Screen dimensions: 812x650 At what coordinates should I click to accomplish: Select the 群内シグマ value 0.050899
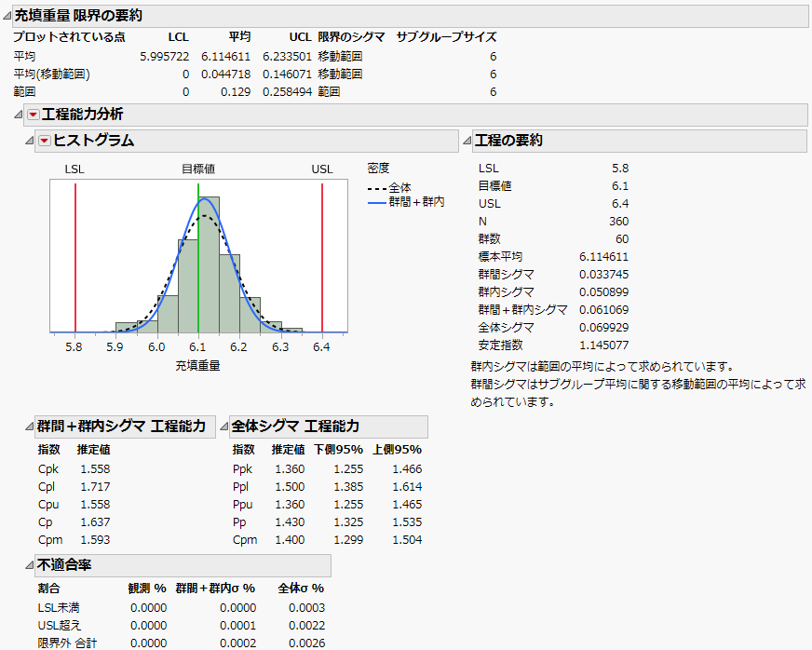pos(603,292)
